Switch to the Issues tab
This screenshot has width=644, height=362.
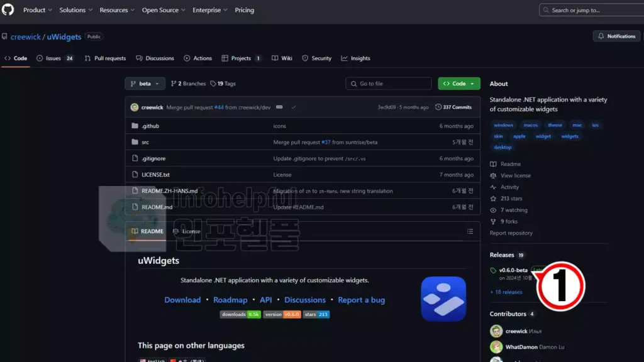tap(55, 58)
